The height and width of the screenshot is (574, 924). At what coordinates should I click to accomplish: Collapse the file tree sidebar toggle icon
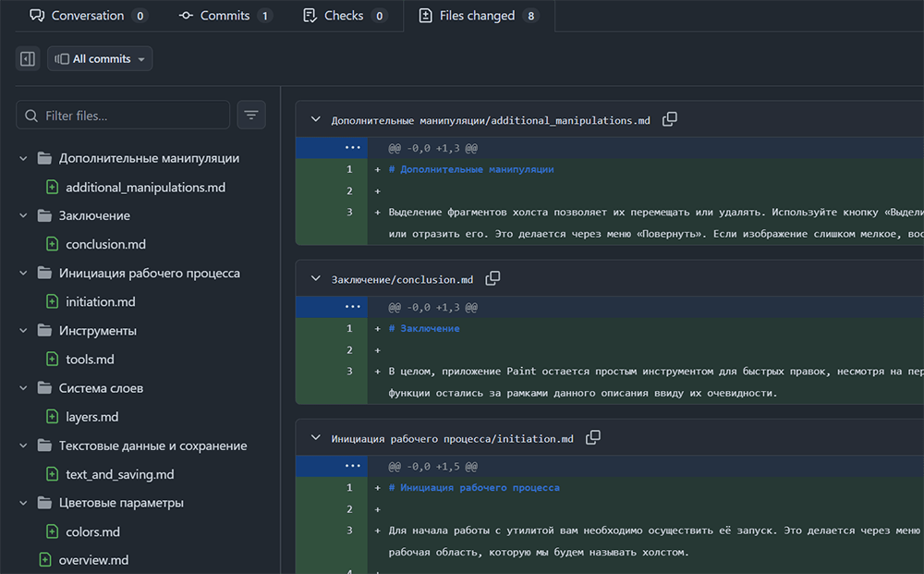tap(28, 59)
